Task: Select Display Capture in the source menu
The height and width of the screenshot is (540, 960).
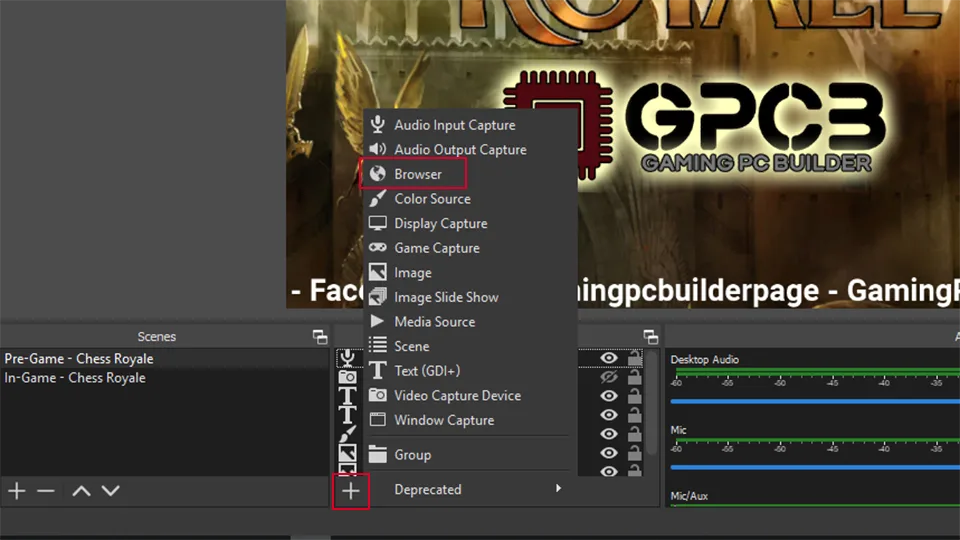Action: click(x=470, y=223)
